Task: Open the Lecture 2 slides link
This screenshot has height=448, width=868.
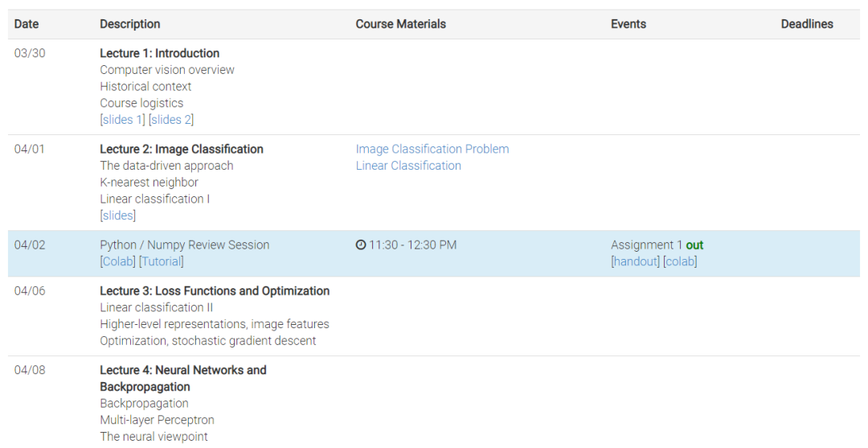Action: pos(118,216)
